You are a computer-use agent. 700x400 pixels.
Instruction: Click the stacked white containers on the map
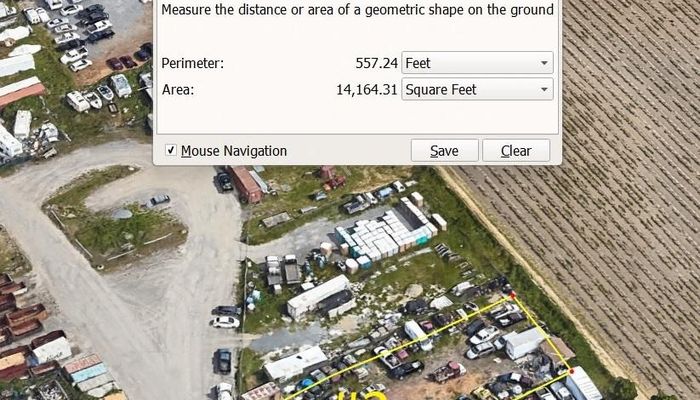click(x=385, y=236)
